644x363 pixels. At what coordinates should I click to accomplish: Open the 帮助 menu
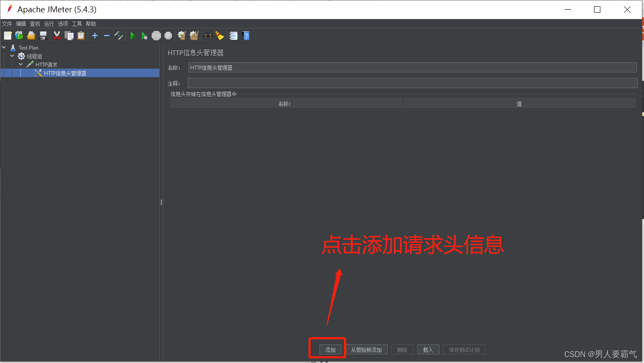coord(91,24)
